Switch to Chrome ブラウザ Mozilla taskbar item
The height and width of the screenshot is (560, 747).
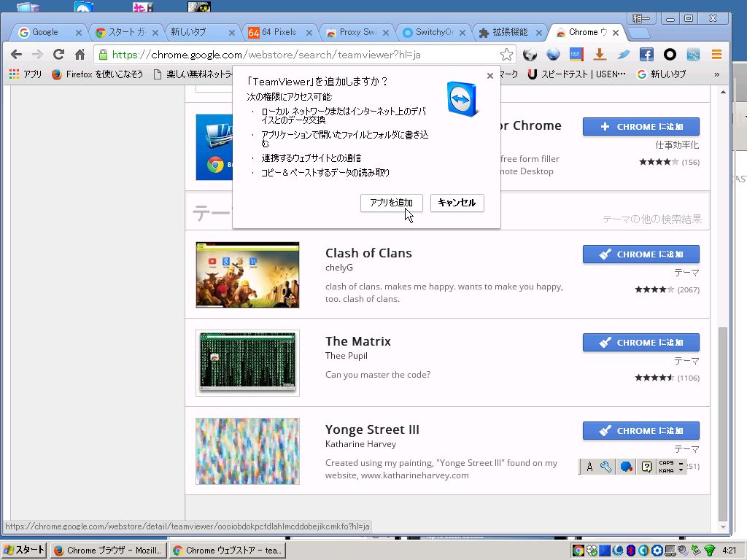tap(108, 551)
